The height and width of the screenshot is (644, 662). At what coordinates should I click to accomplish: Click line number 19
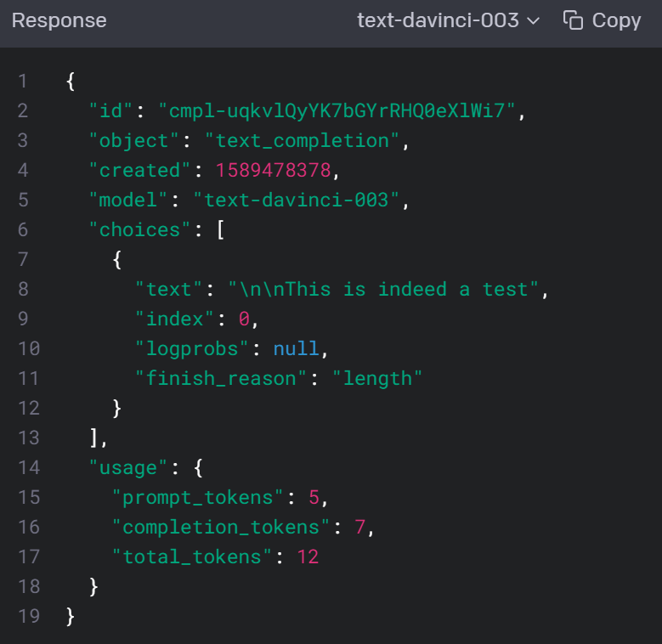click(x=29, y=616)
